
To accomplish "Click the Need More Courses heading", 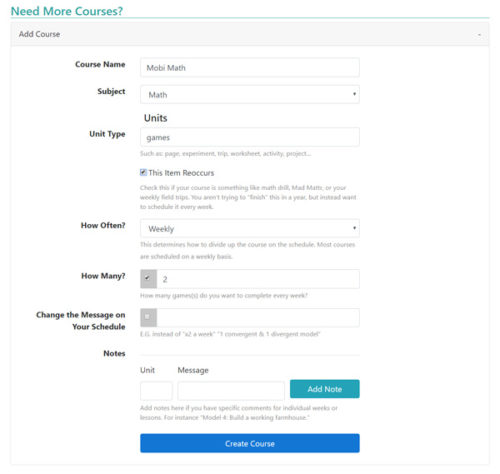I will click(x=67, y=11).
